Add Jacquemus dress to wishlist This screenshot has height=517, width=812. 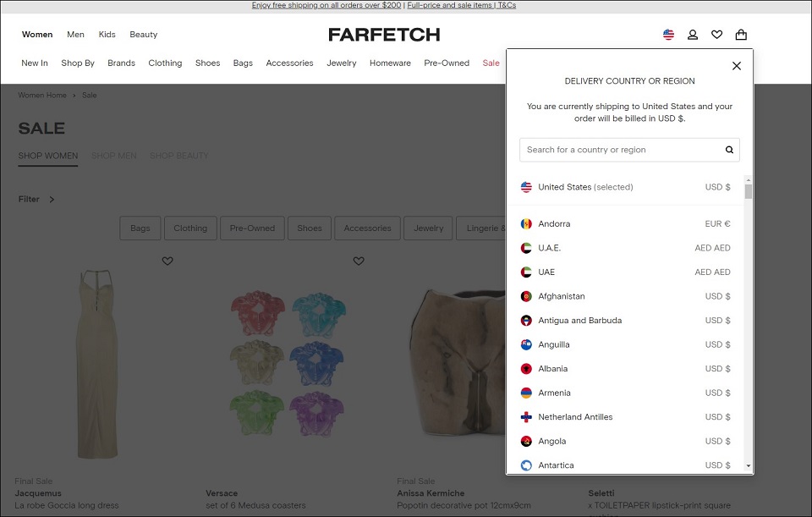tap(167, 261)
